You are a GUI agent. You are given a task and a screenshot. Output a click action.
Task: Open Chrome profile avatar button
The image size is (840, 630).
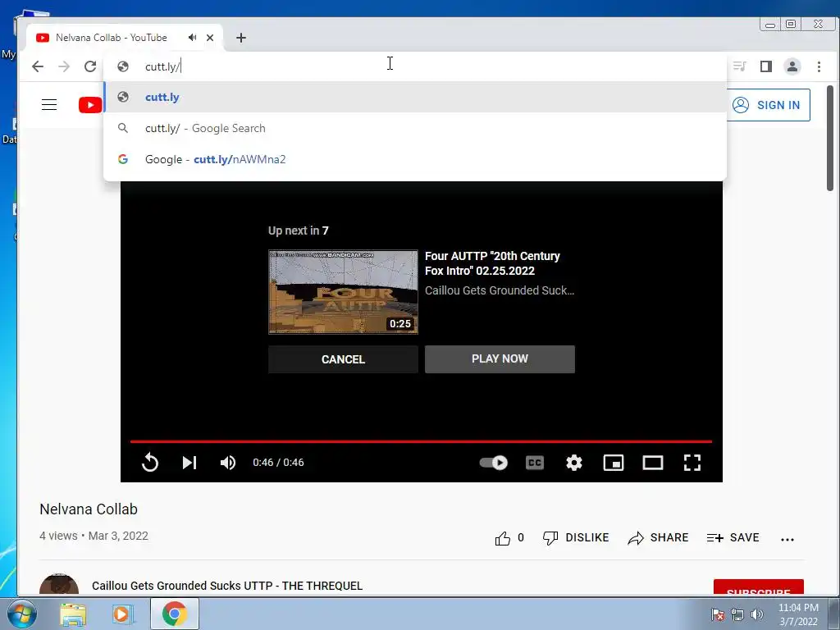pos(792,66)
